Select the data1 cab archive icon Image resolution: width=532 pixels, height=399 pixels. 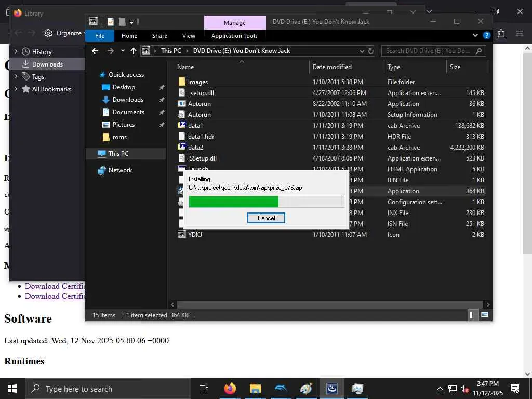click(182, 125)
